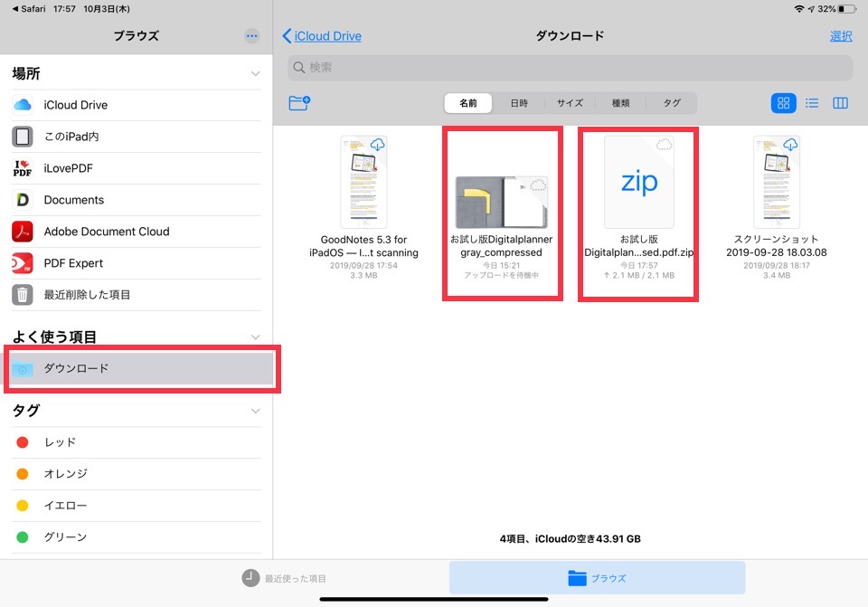Switch to list view
This screenshot has width=868, height=607.
tap(812, 103)
